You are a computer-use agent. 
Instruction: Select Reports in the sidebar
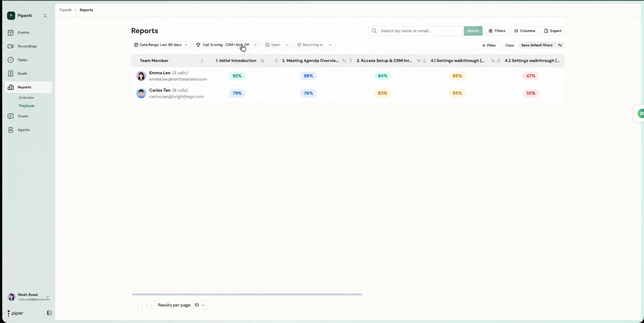[x=28, y=87]
